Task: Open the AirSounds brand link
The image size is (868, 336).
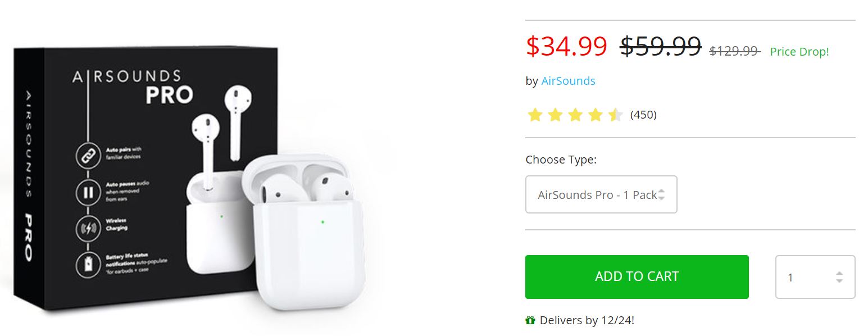Action: (x=568, y=81)
